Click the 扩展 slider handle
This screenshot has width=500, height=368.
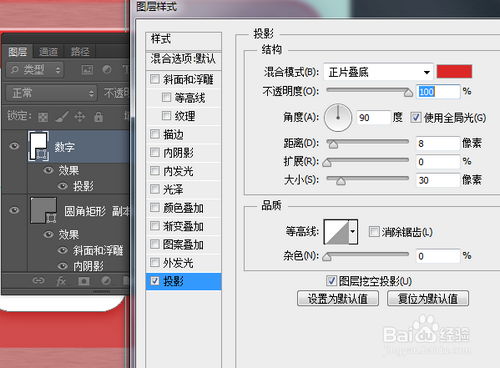327,163
